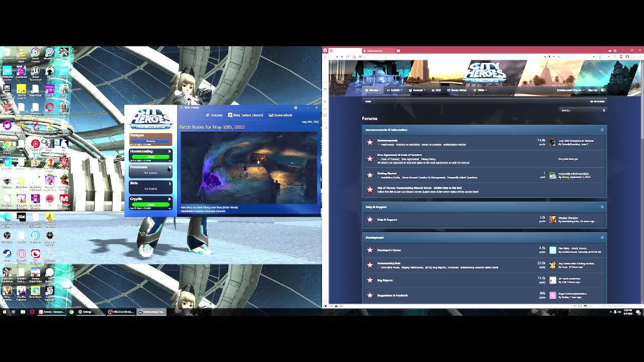The width and height of the screenshot is (644, 362).
Task: Launch Cryptic with its play arrow
Action: [x=170, y=199]
